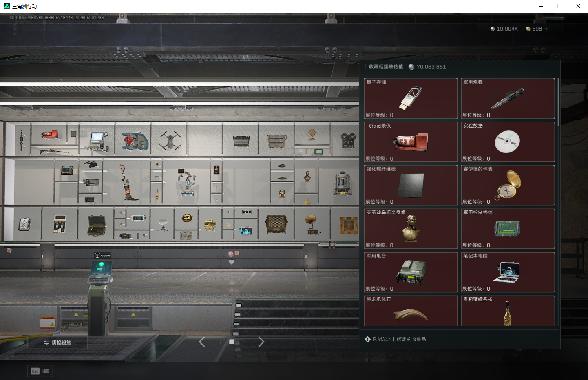Select the surgical robot arm on middle shelf
The image size is (588, 380).
186,182
